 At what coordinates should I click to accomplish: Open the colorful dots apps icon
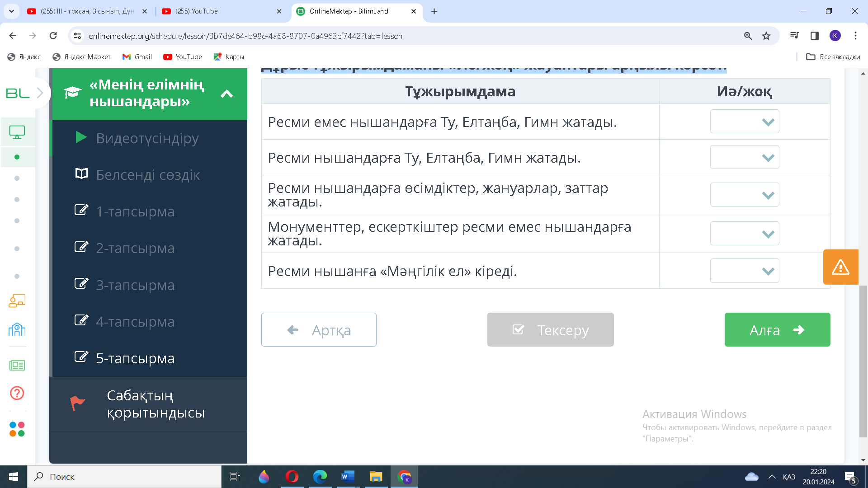click(17, 429)
